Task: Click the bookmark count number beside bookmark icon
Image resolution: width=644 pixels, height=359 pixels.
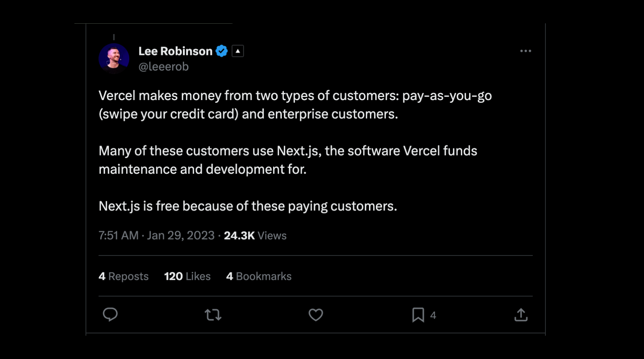Action: coord(433,315)
